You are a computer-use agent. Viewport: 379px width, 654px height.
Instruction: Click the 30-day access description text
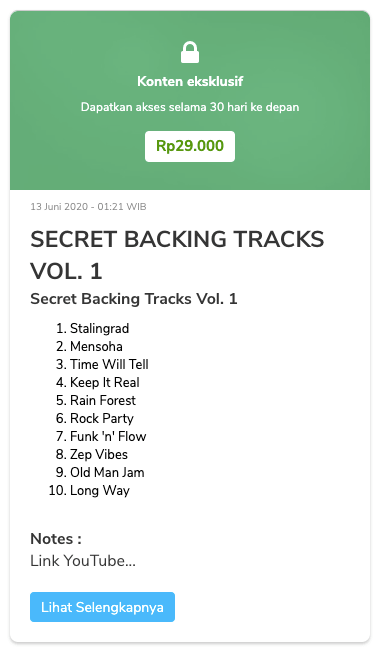(190, 107)
